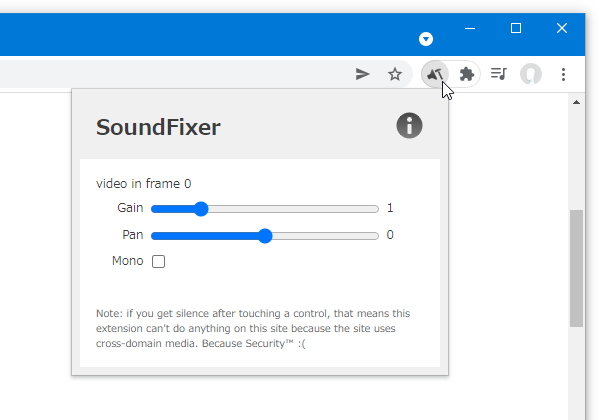Bookmark this page with the star icon
The height and width of the screenshot is (420, 600).
pyautogui.click(x=395, y=74)
